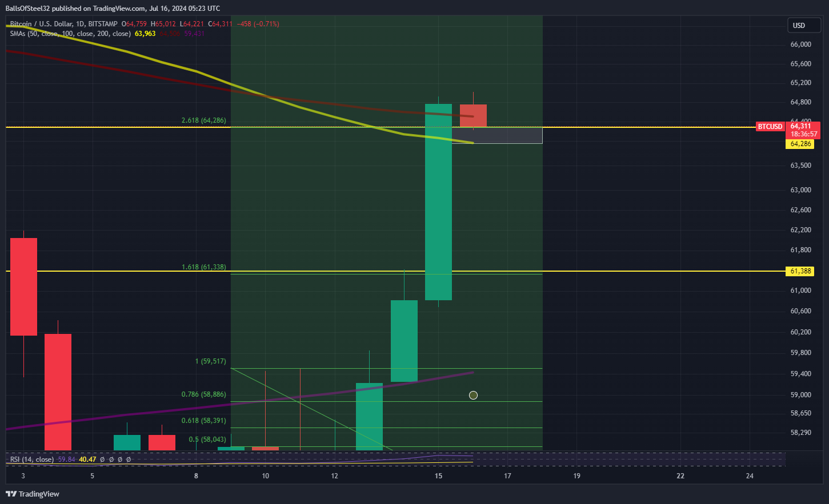The image size is (829, 504).
Task: Click date label 15 on time axis
Action: 438,476
